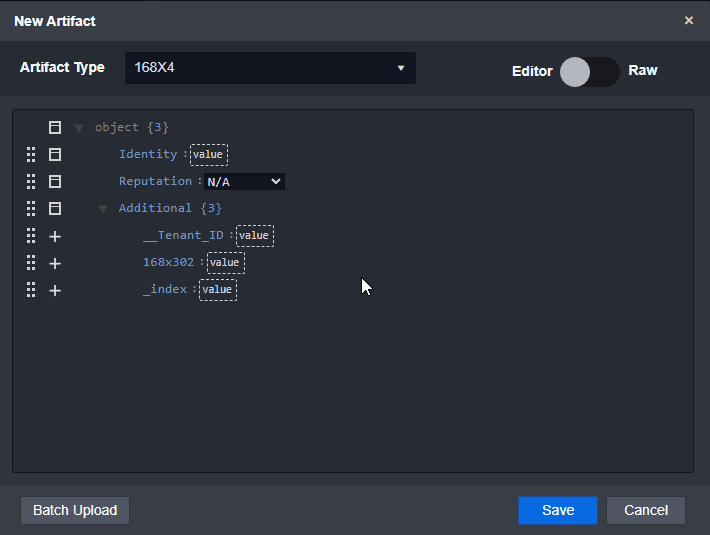Click the plus icon next to 168x302
The width and height of the screenshot is (710, 535).
coord(55,263)
